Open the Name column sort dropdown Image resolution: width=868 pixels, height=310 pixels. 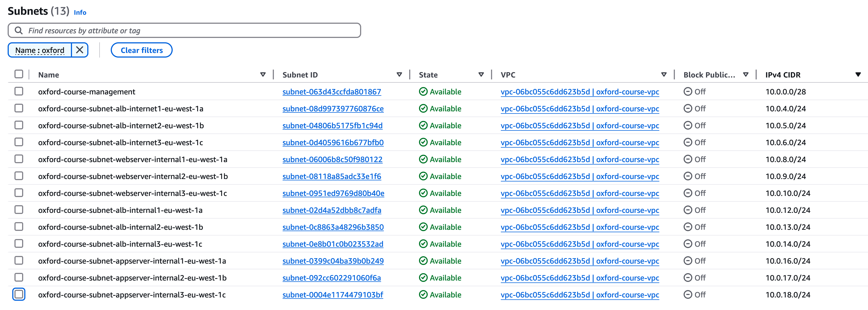[x=263, y=74]
